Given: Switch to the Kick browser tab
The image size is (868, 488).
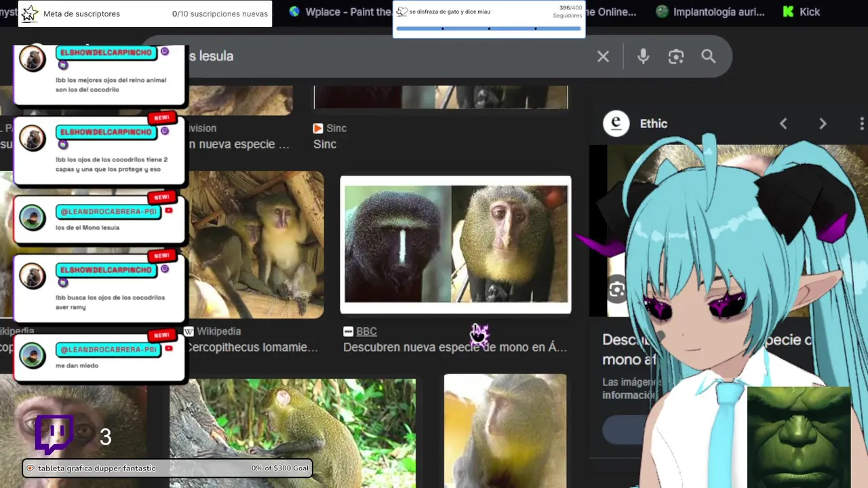Looking at the screenshot, I should pyautogui.click(x=802, y=12).
